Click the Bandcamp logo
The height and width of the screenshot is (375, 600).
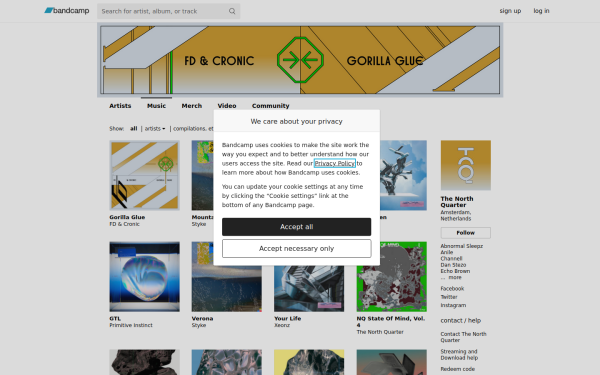(x=67, y=11)
